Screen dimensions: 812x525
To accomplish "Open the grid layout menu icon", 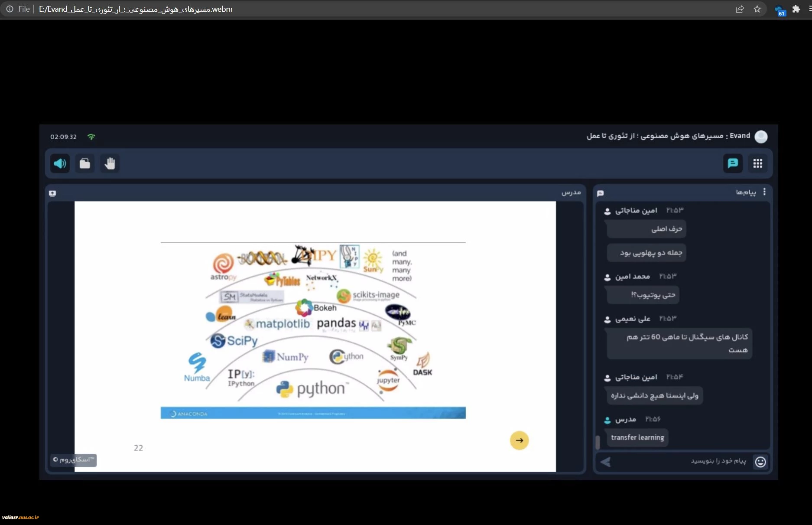I will 758,163.
